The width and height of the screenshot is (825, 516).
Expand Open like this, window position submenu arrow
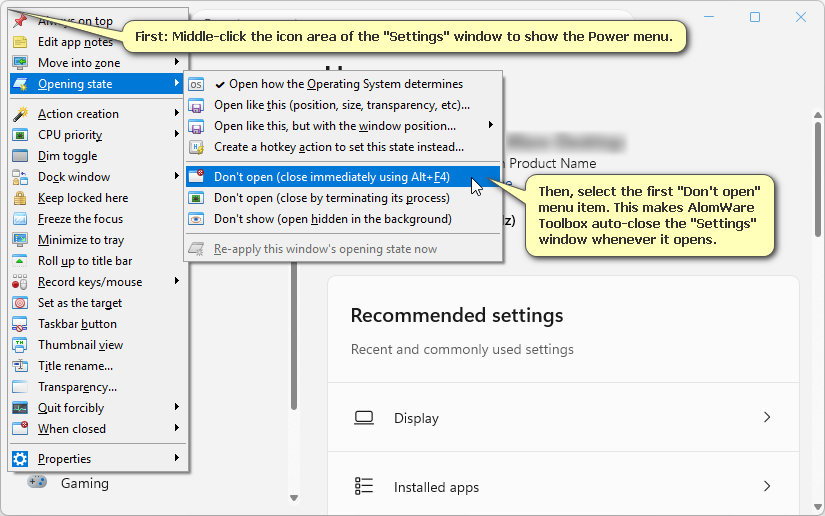490,125
